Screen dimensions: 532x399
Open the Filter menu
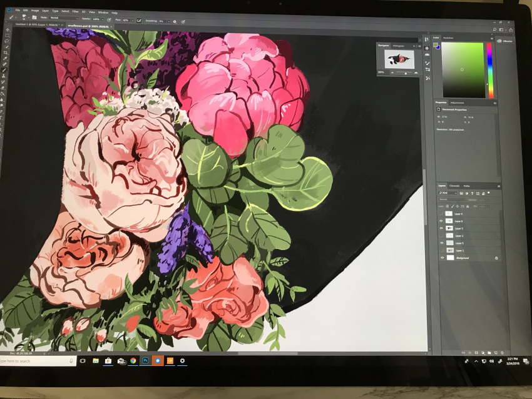75,11
